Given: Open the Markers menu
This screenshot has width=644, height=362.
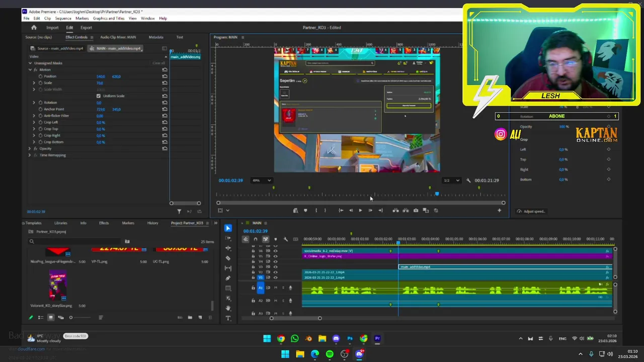Looking at the screenshot, I should click(x=82, y=19).
